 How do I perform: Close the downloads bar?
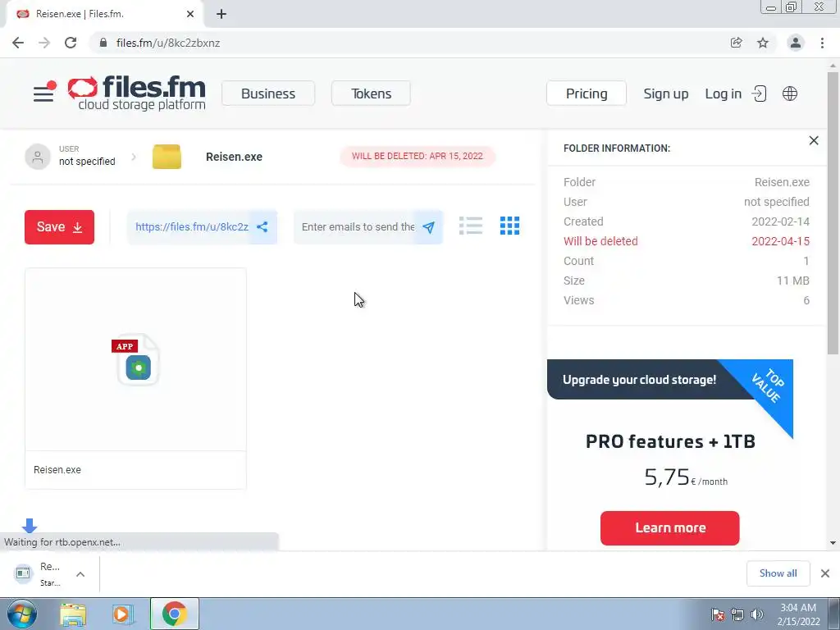click(825, 573)
